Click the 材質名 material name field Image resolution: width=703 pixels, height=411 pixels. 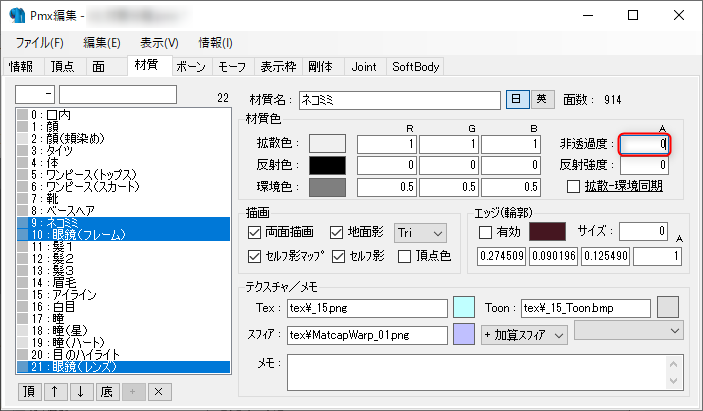coord(400,100)
